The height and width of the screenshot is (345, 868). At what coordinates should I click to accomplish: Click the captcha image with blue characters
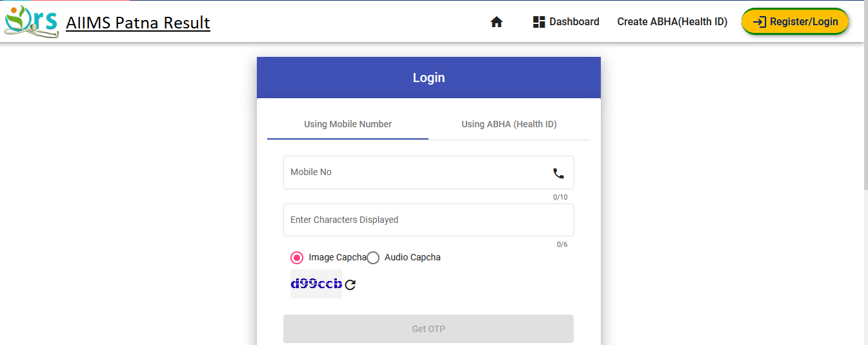316,284
